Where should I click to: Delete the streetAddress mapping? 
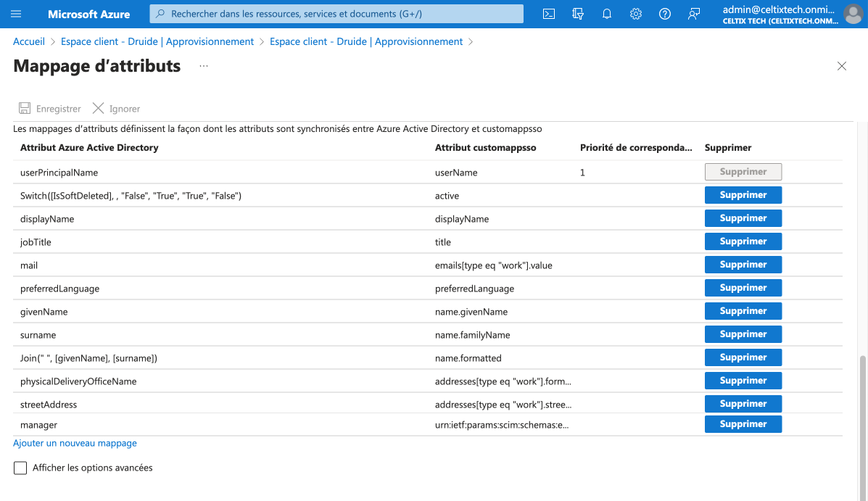point(743,404)
